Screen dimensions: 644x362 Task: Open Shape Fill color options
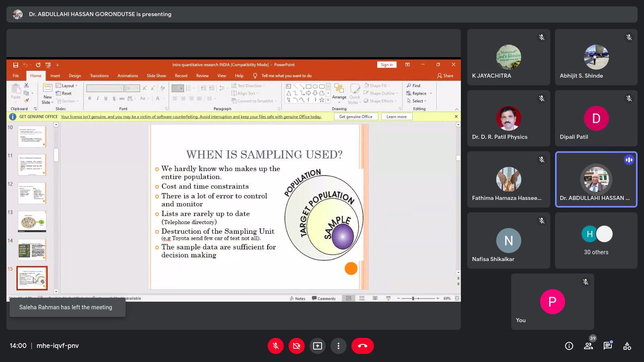378,86
